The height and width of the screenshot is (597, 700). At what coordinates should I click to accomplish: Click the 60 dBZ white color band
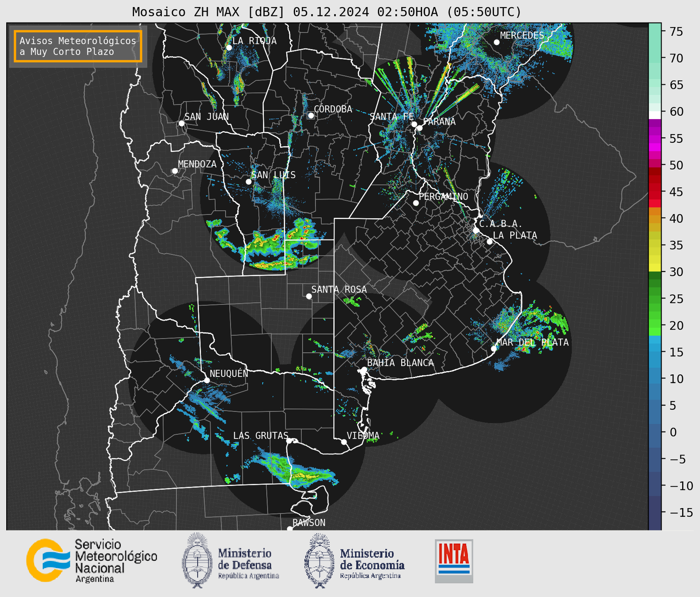pyautogui.click(x=655, y=115)
